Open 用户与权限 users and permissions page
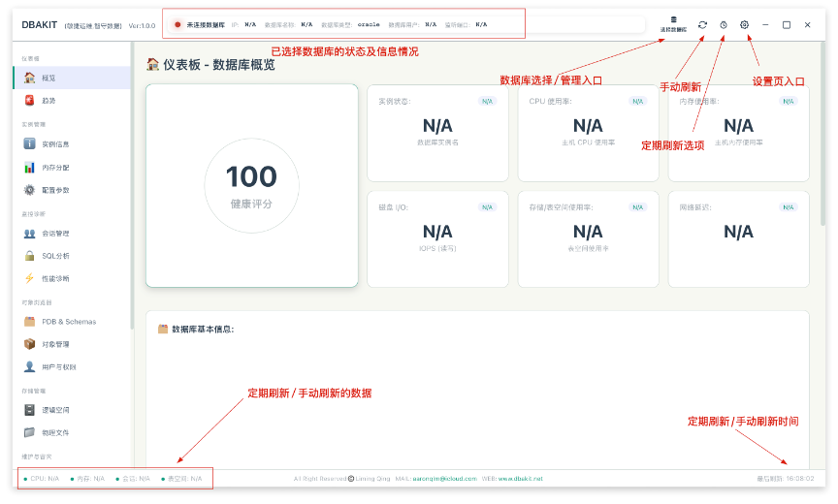 point(72,366)
